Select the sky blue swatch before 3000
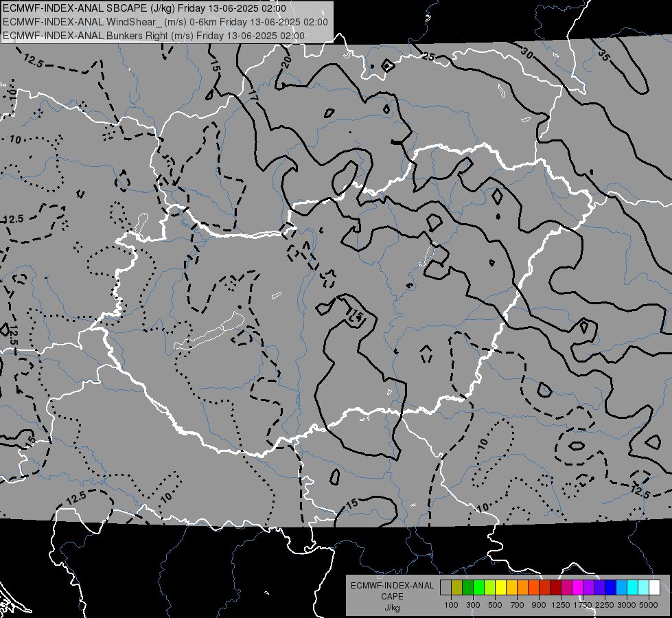The image size is (672, 618). 622,587
